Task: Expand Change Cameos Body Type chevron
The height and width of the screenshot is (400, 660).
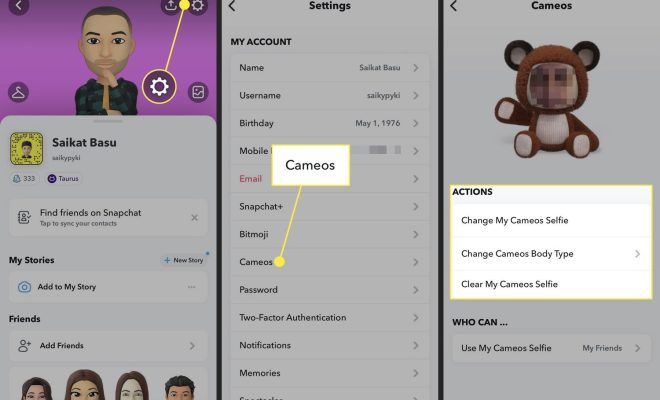Action: click(x=638, y=254)
